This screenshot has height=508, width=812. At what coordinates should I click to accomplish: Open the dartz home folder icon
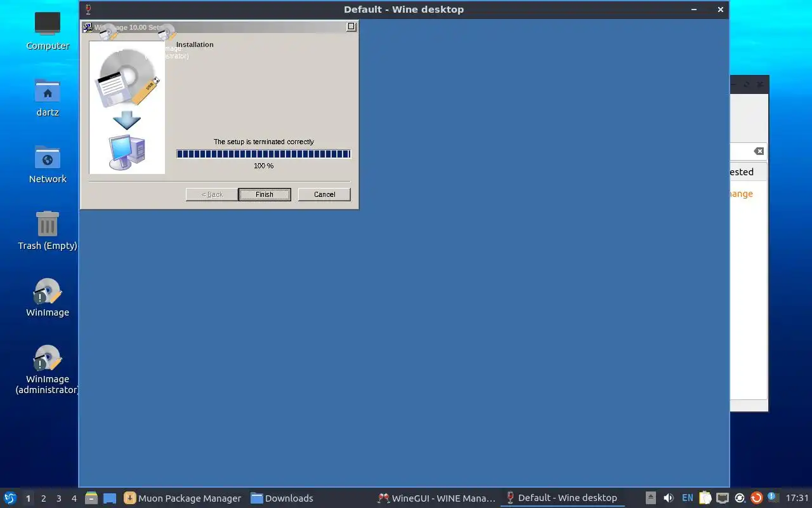(48, 97)
